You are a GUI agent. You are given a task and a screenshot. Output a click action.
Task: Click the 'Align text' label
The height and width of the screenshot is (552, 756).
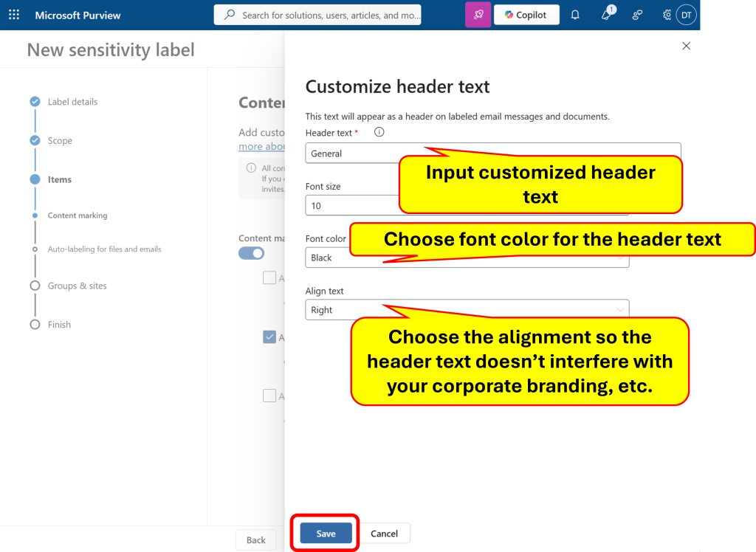pos(325,291)
